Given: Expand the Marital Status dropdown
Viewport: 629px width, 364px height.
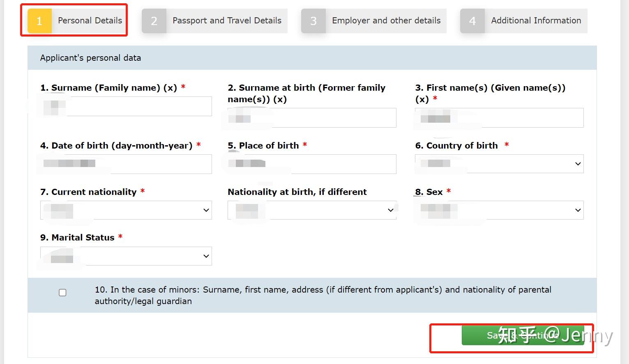Looking at the screenshot, I should coord(126,256).
